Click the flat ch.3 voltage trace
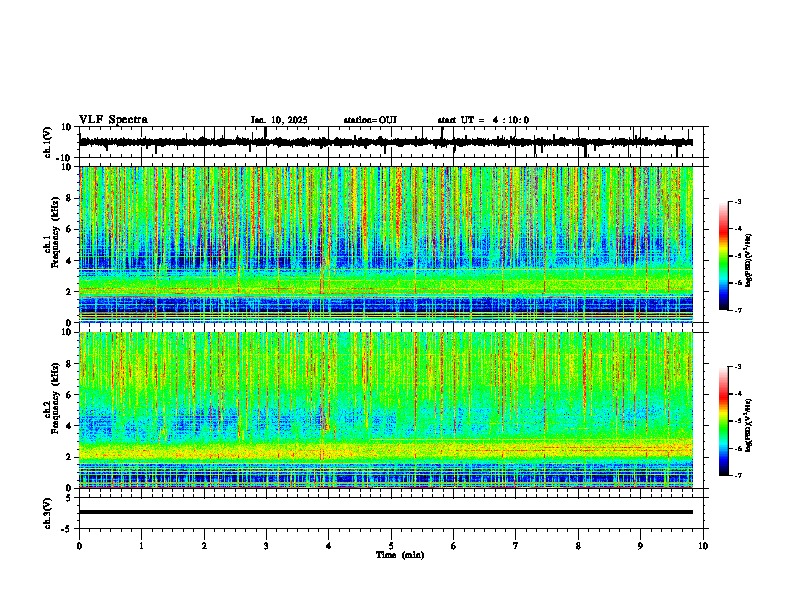 coord(386,512)
